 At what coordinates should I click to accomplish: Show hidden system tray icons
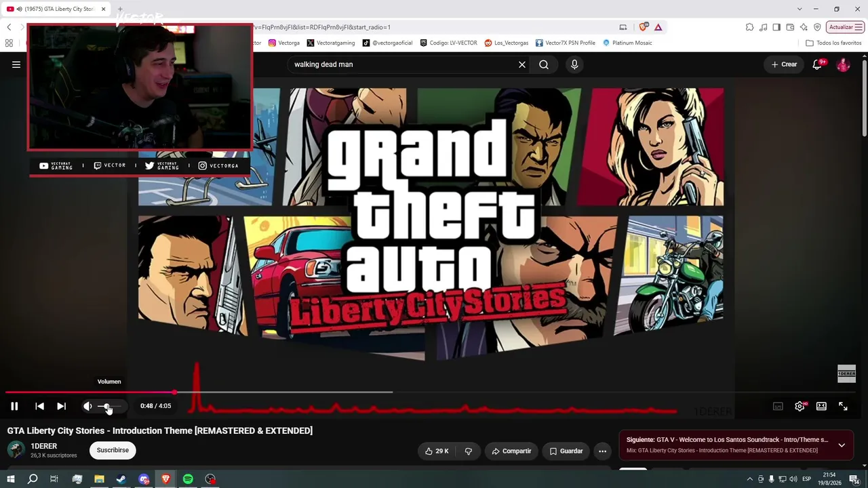click(749, 479)
